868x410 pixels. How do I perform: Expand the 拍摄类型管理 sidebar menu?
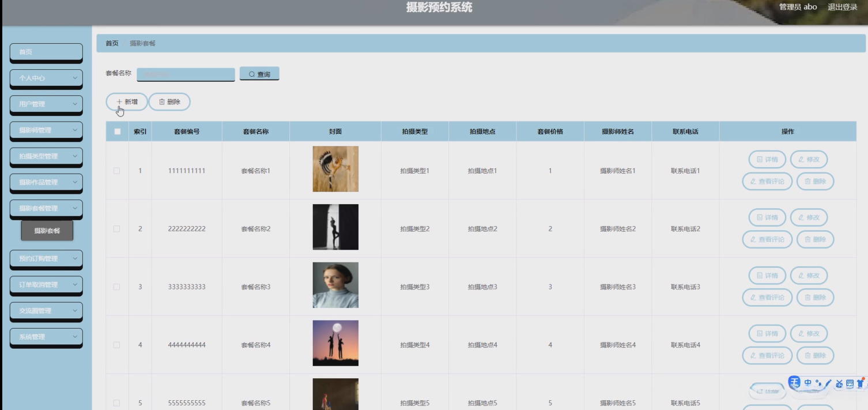tap(46, 156)
